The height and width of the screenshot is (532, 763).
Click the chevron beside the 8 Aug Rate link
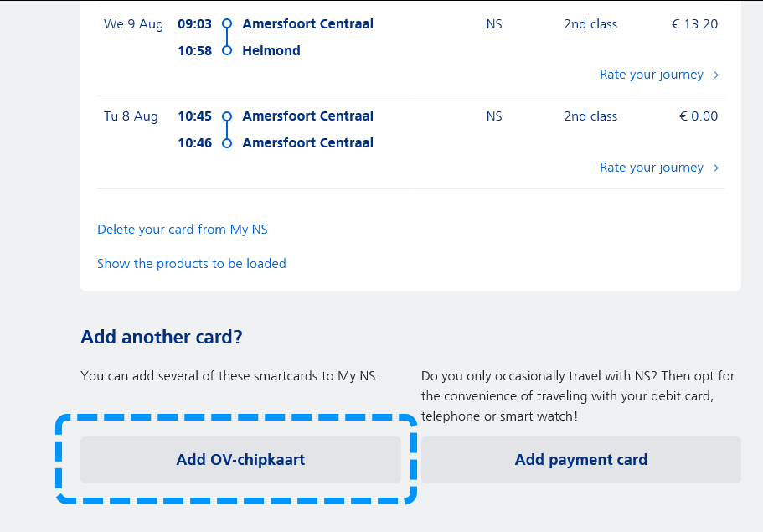click(x=716, y=168)
